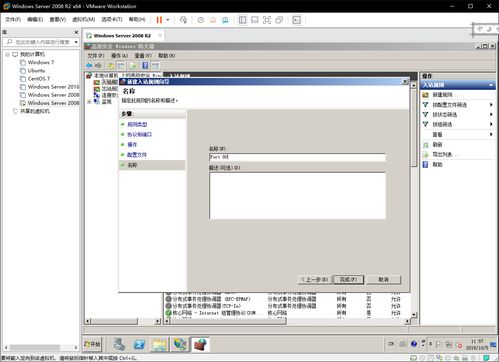Click 完成 finish button

pyautogui.click(x=349, y=279)
